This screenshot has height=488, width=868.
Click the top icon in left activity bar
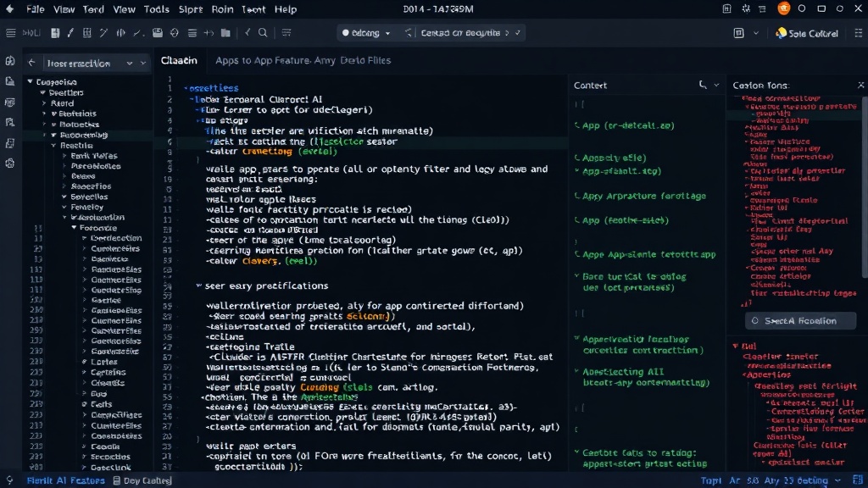(10, 61)
